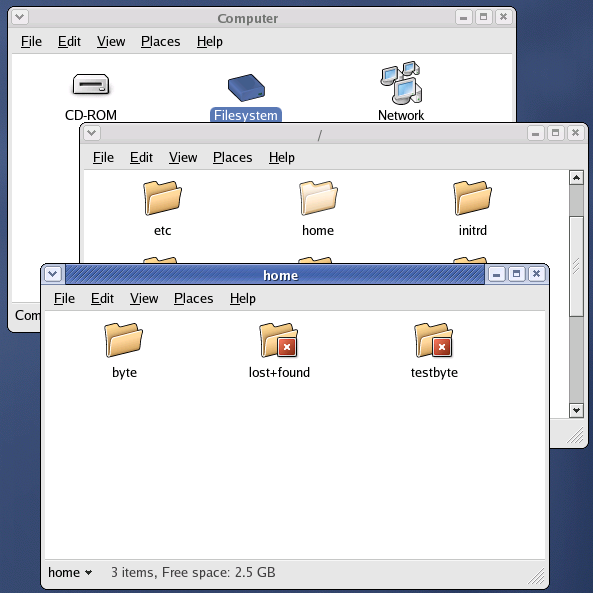Open Help menu in home window
Viewport: 593px width, 593px height.
click(x=242, y=299)
